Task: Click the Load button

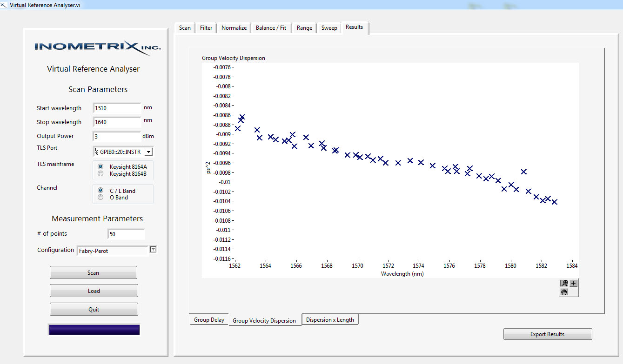Action: click(94, 291)
